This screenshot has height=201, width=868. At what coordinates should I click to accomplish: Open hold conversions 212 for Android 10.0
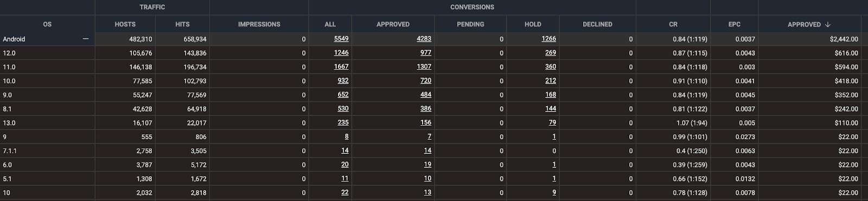click(551, 81)
